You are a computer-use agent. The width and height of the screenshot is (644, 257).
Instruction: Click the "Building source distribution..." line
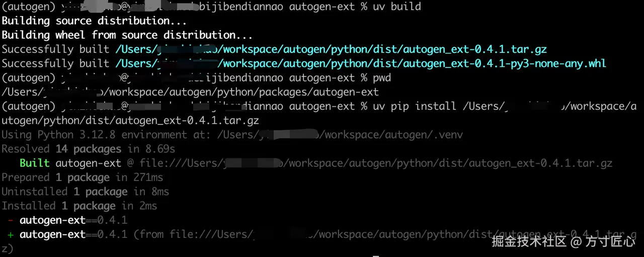[94, 21]
